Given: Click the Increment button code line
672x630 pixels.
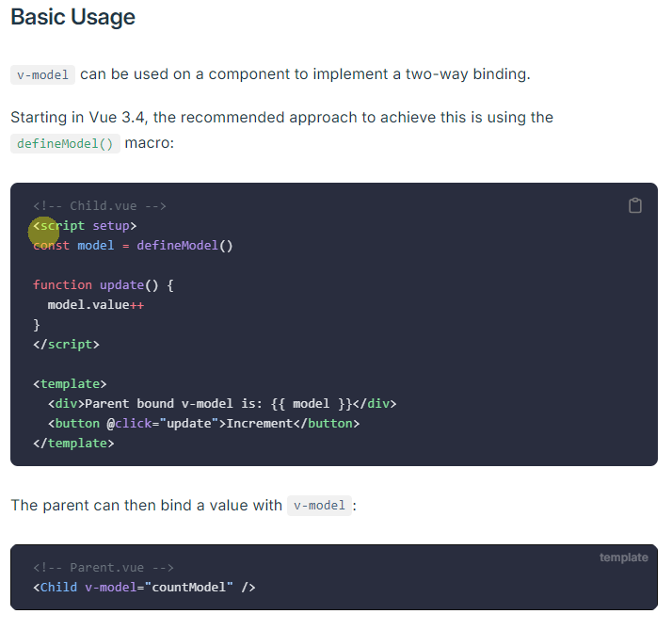Looking at the screenshot, I should pos(203,423).
